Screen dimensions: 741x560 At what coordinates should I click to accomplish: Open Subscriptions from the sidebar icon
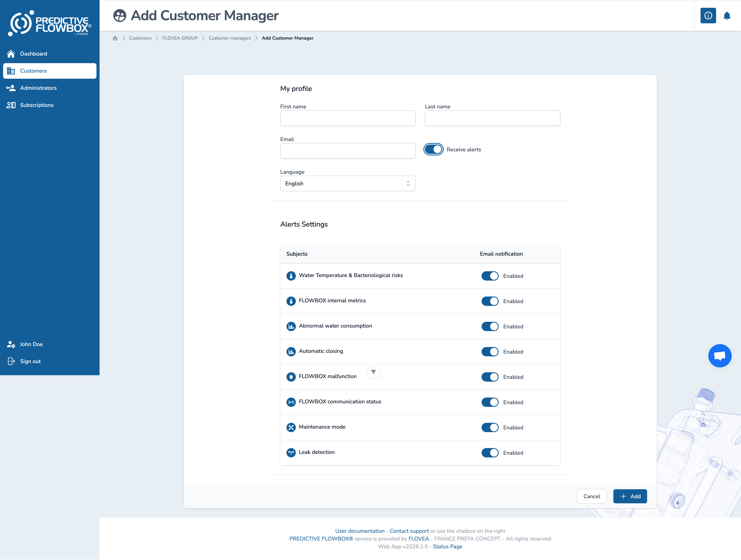pos(11,105)
